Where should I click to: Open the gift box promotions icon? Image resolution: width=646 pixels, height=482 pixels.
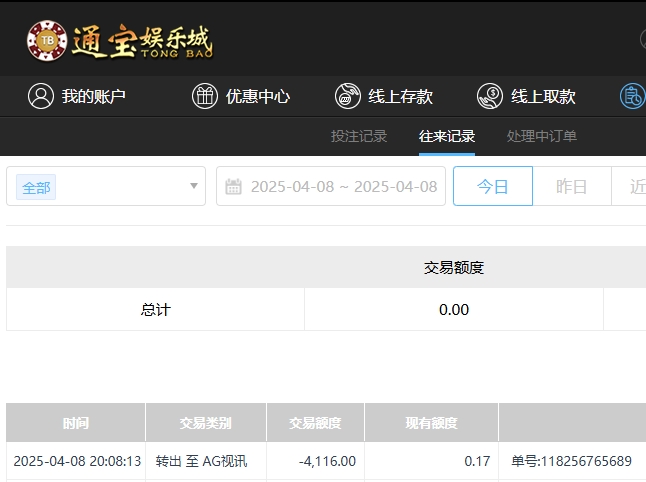coord(205,96)
